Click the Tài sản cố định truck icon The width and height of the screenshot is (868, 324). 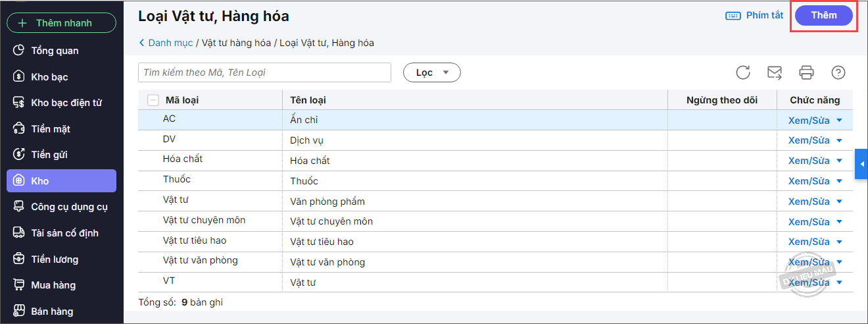point(19,233)
